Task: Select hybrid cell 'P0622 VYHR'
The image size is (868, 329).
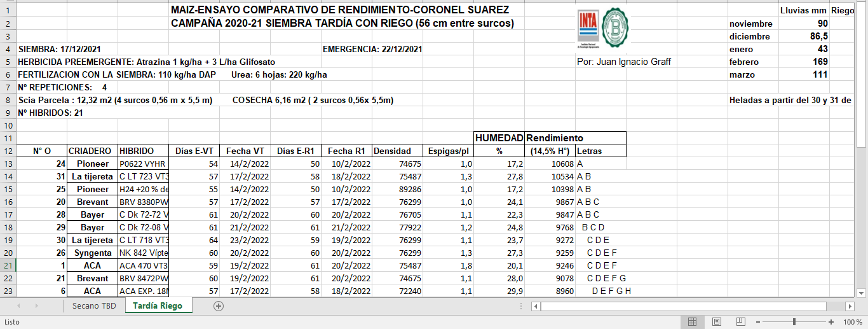Action: 143,164
